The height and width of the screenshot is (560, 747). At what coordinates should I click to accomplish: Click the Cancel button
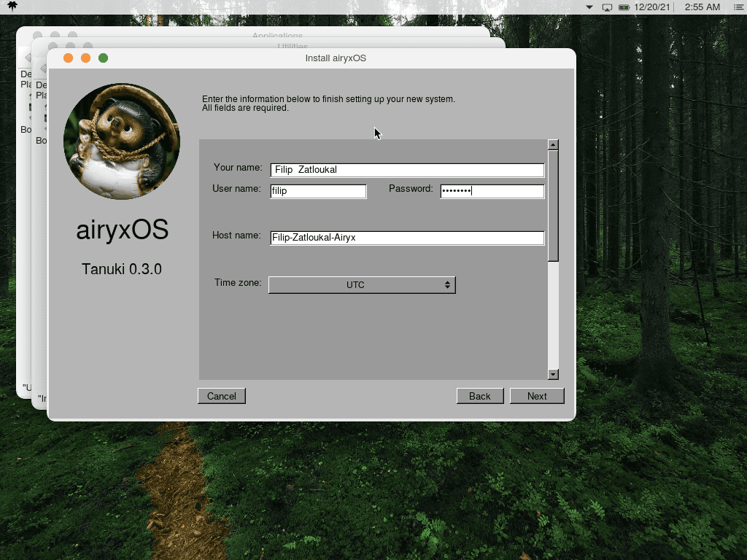(x=221, y=396)
